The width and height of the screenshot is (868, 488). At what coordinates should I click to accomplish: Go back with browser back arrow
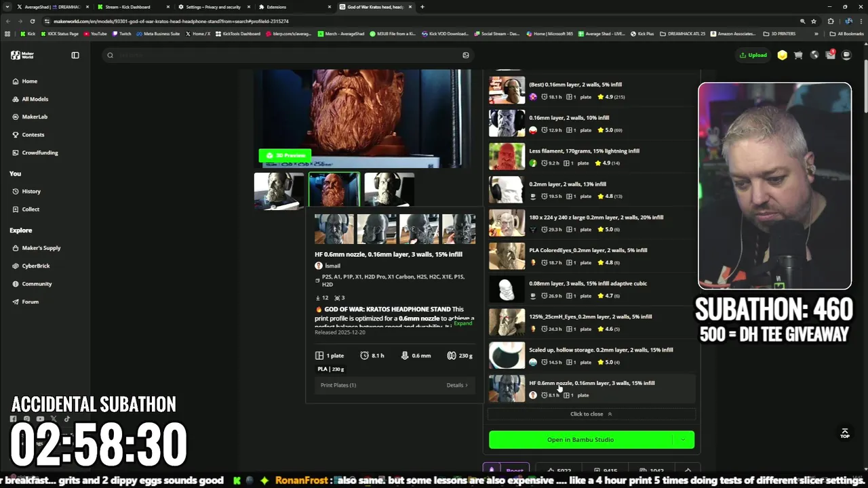7,21
